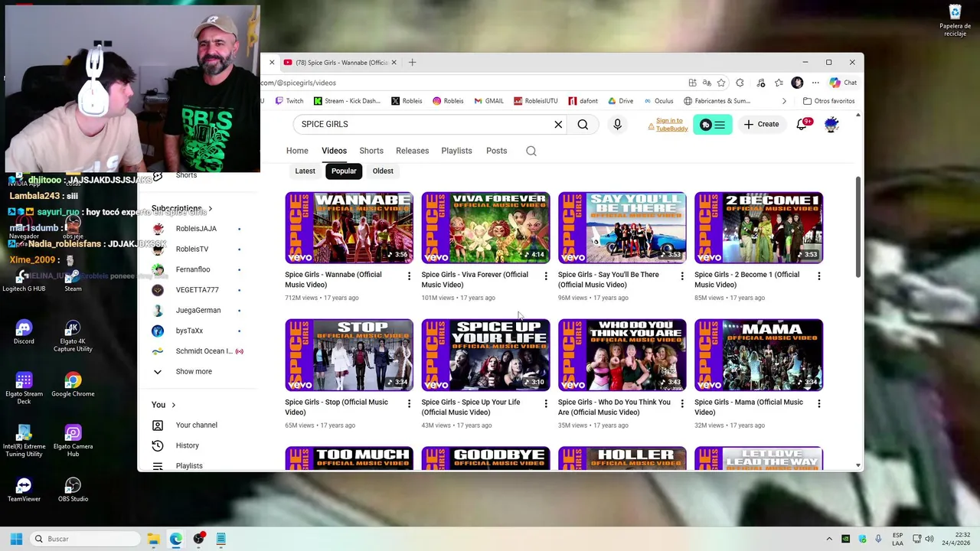980x551 pixels.
Task: Open options for Say You'll Be There video
Action: (682, 275)
